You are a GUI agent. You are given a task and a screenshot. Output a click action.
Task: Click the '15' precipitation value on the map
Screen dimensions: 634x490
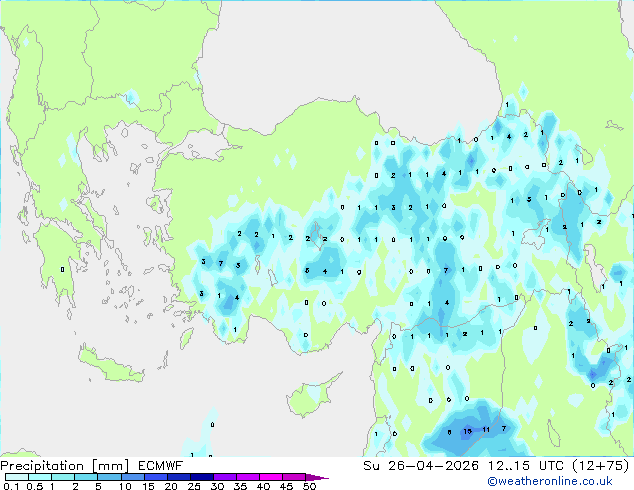pos(467,431)
